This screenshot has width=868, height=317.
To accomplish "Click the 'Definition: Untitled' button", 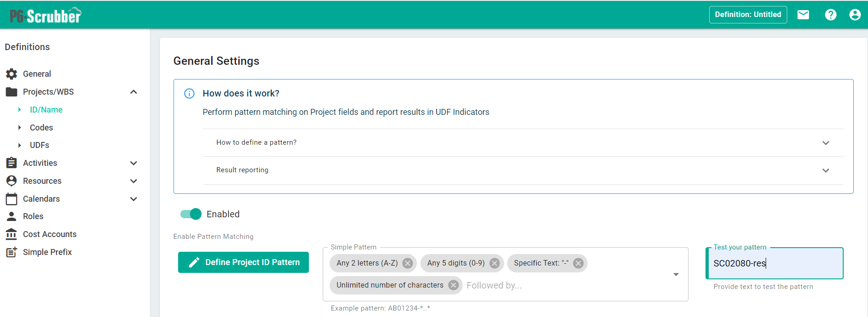I will coord(748,15).
